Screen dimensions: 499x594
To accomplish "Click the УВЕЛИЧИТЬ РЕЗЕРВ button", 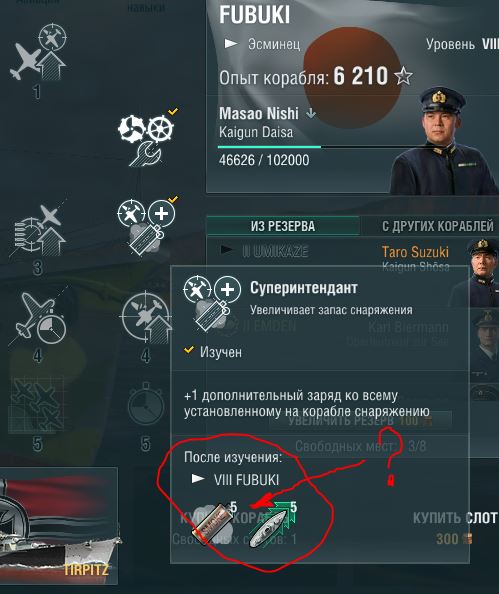I will point(360,420).
